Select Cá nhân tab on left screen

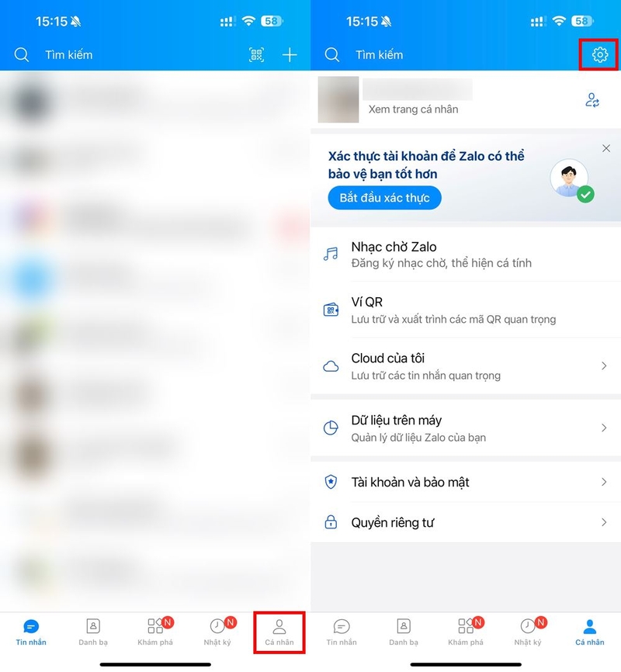point(279,632)
